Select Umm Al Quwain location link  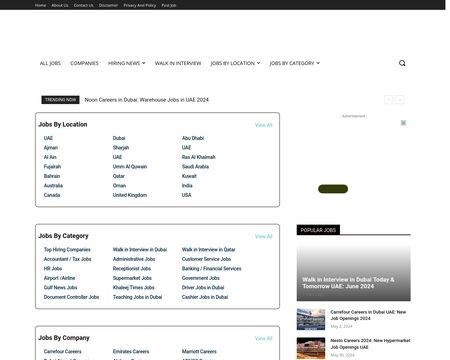coord(130,167)
